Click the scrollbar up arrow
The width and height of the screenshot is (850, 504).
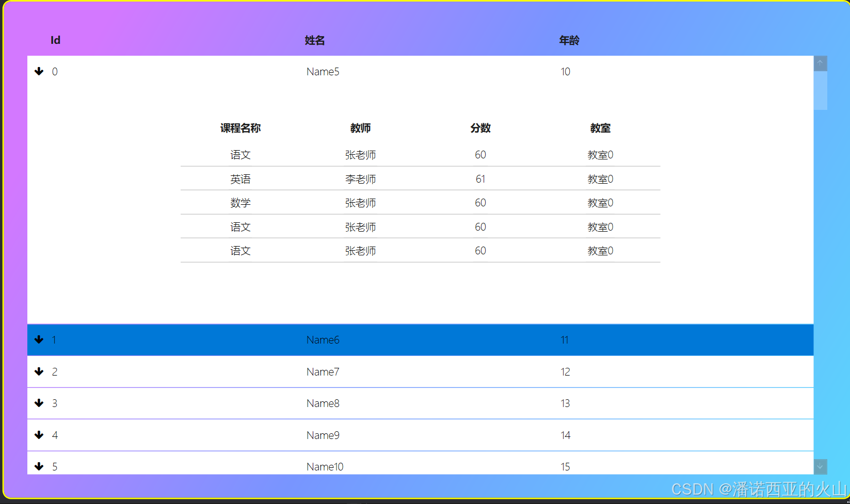click(x=820, y=63)
